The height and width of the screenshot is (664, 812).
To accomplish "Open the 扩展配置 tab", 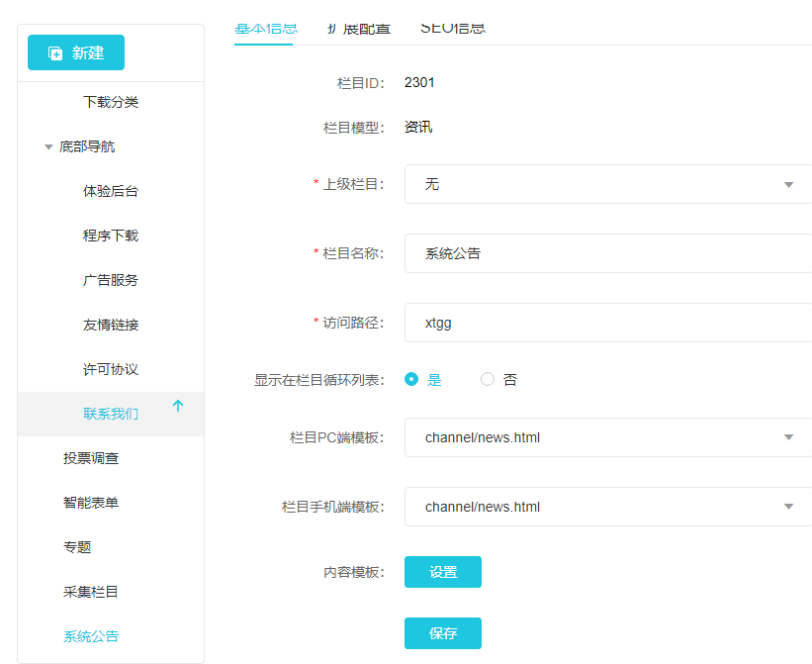I will tap(359, 29).
